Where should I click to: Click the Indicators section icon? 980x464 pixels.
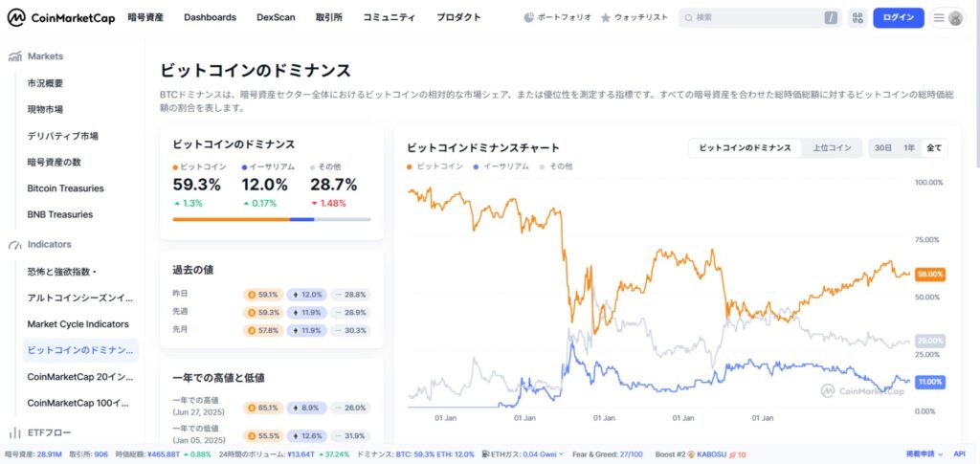tap(15, 244)
